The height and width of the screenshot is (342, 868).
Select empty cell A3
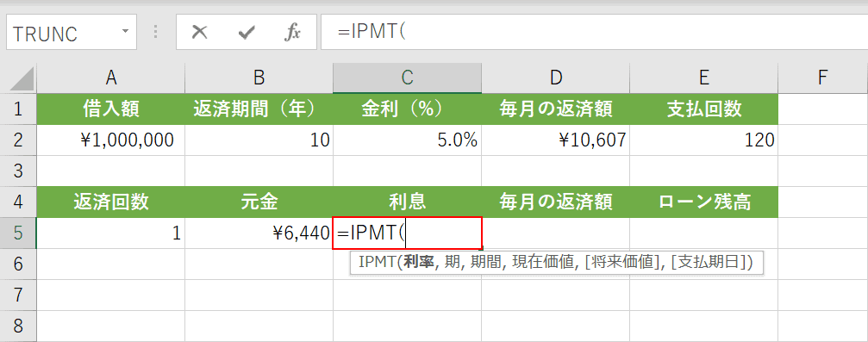[110, 171]
